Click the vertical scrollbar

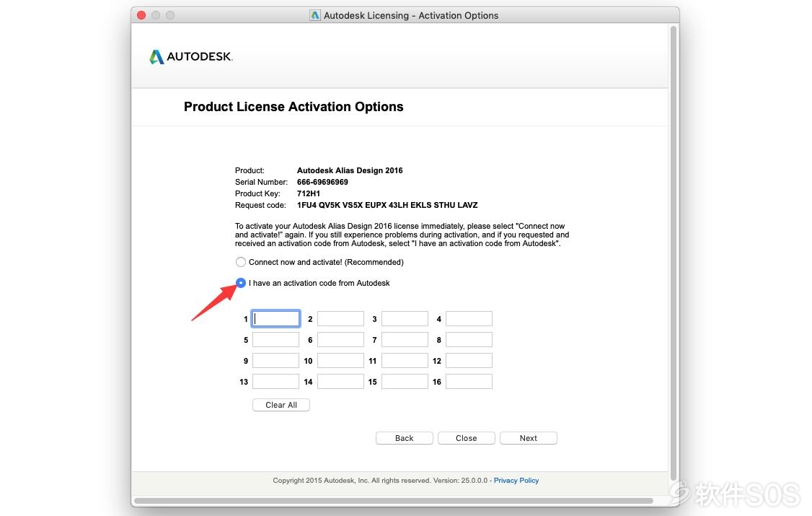coord(674,253)
